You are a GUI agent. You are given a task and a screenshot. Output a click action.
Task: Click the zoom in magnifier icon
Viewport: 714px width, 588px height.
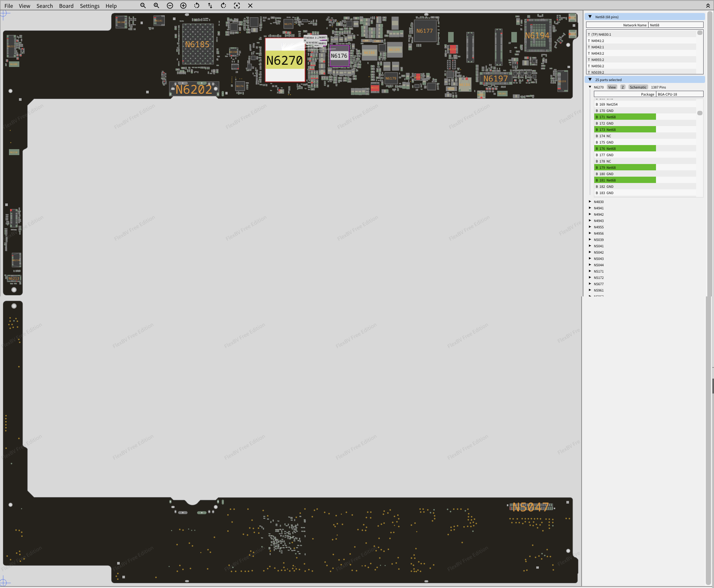click(156, 6)
